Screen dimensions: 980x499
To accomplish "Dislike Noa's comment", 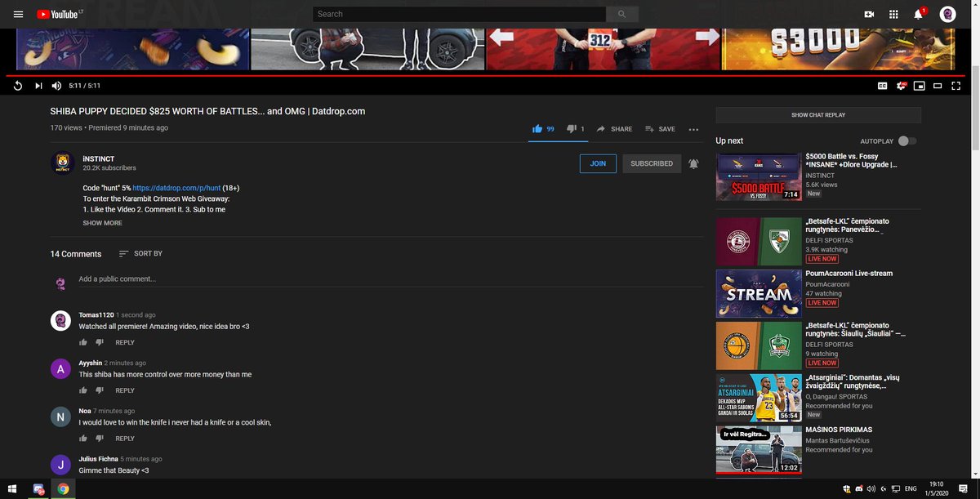I will [x=100, y=439].
